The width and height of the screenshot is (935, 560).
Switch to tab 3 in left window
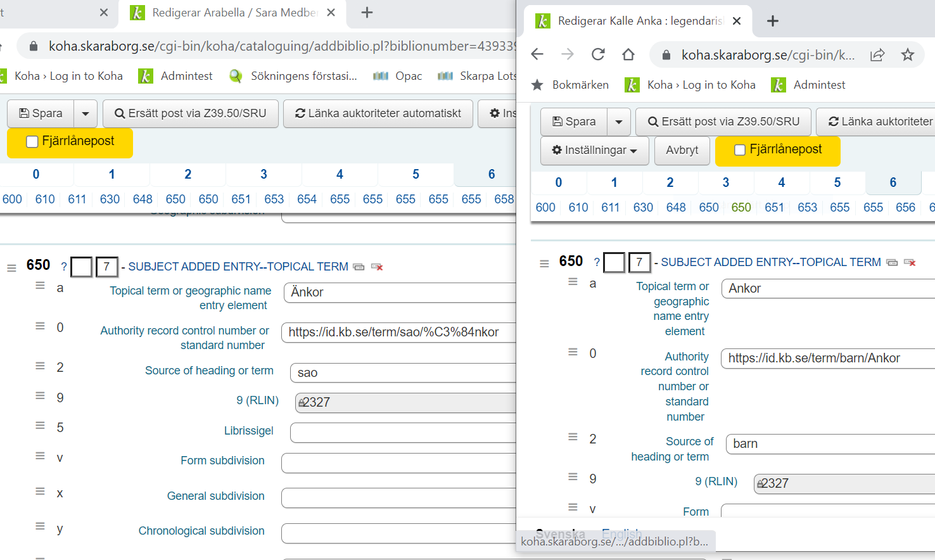click(264, 174)
